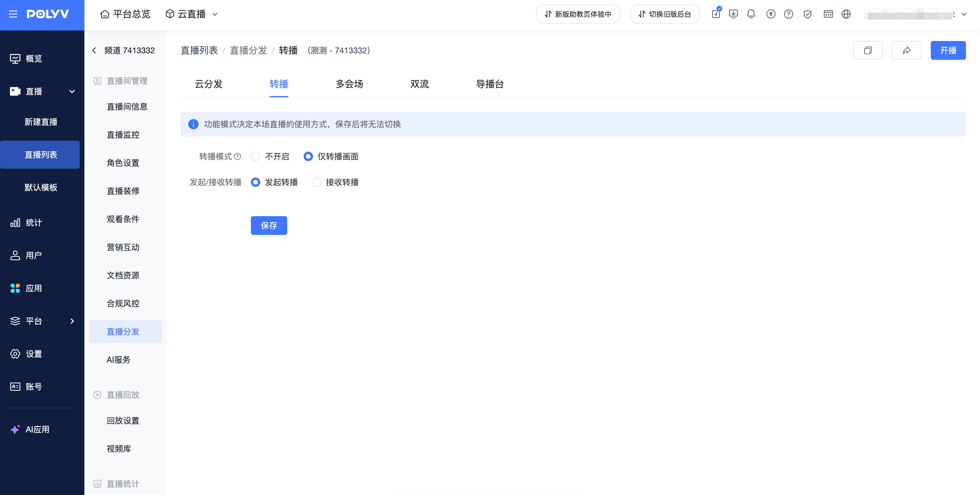Switch to 云分发 tab
This screenshot has height=495, width=980.
(x=208, y=84)
